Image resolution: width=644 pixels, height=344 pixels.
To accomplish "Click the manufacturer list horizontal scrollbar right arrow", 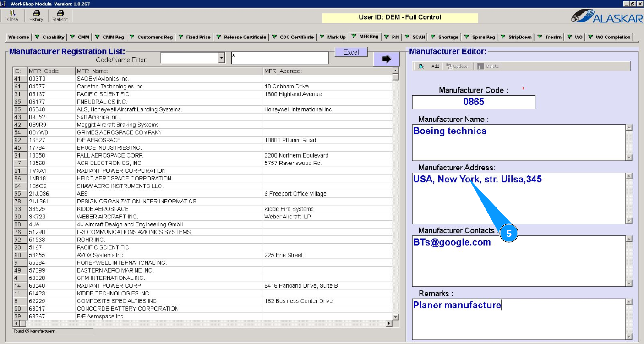I will [389, 323].
